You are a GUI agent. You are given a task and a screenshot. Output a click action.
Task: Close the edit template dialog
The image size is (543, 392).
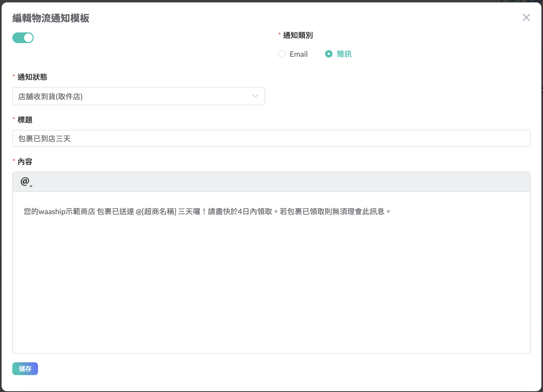point(526,18)
